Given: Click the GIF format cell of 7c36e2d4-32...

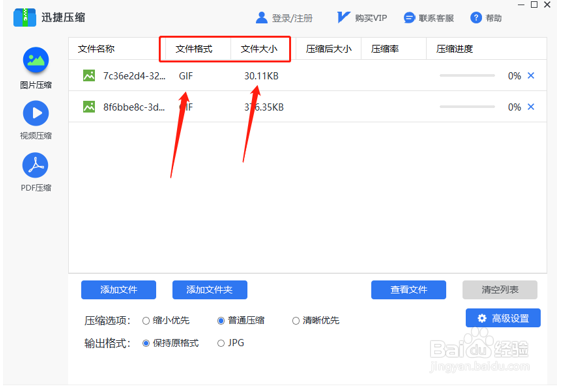Looking at the screenshot, I should coord(186,76).
